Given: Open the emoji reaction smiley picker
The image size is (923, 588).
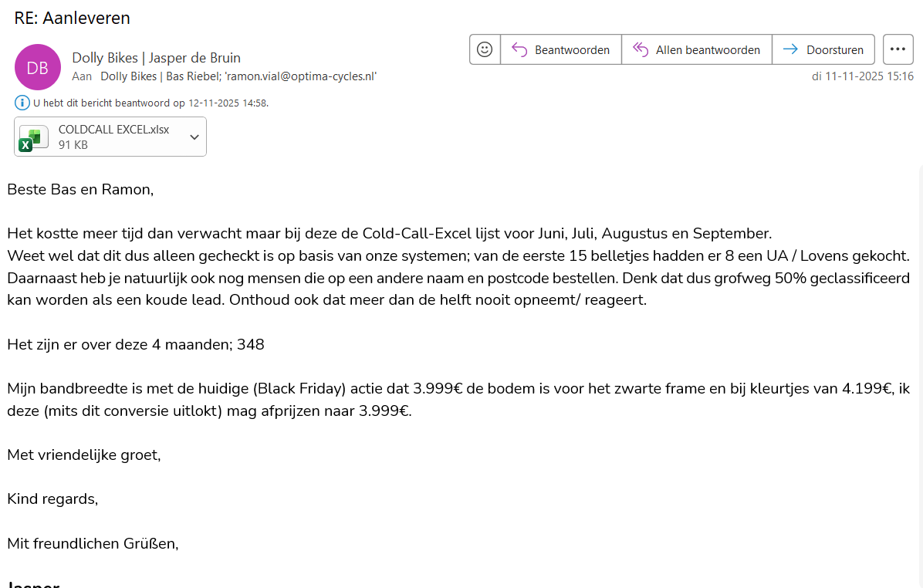Looking at the screenshot, I should click(485, 49).
